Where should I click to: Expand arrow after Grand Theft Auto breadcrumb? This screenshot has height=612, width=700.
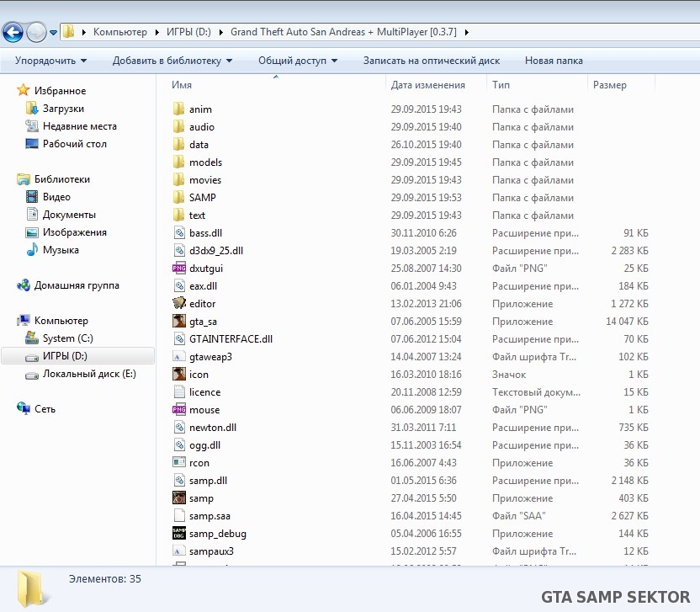coord(466,32)
